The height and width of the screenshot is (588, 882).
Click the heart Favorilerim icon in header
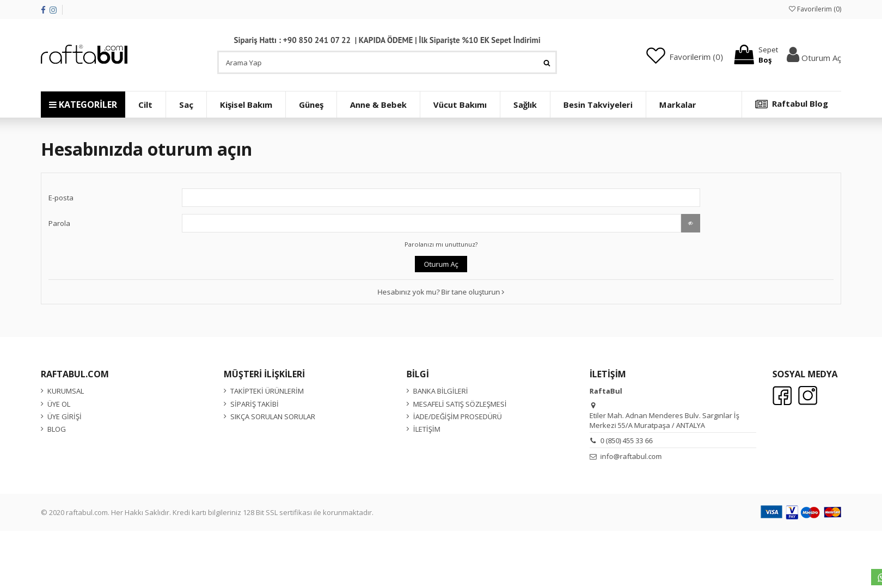(656, 56)
